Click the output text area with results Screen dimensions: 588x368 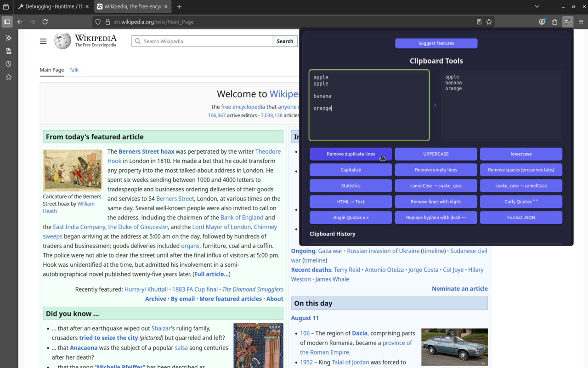tap(502, 105)
